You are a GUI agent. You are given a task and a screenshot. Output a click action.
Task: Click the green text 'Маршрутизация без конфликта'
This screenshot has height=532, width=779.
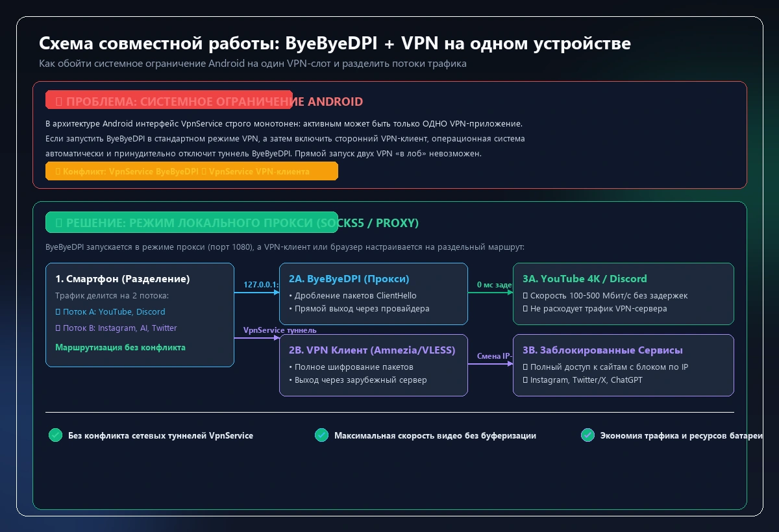point(121,348)
